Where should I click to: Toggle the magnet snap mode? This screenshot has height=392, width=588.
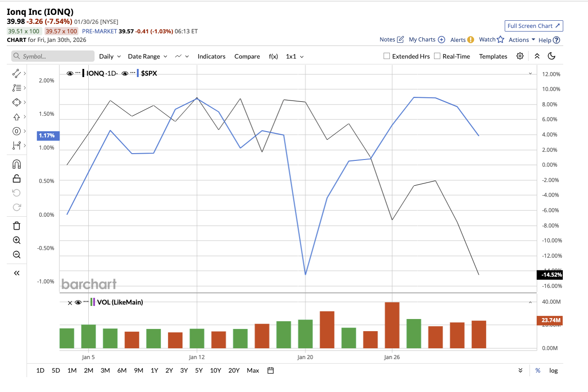[17, 164]
